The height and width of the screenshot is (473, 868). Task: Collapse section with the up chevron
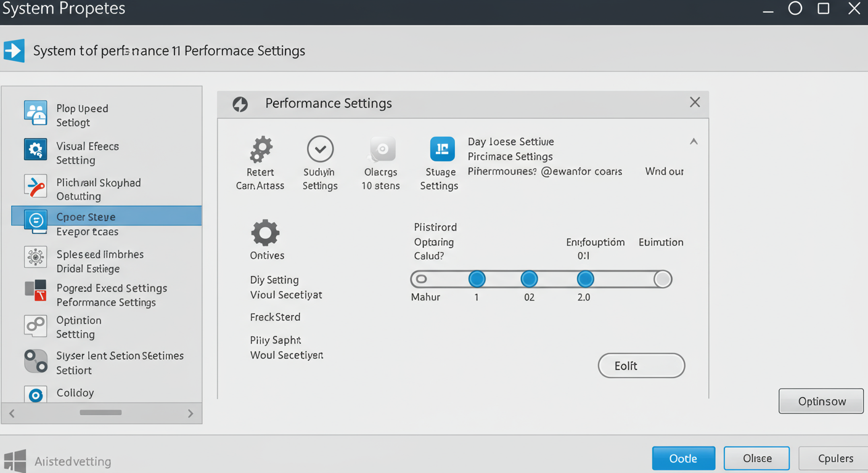[x=694, y=142]
